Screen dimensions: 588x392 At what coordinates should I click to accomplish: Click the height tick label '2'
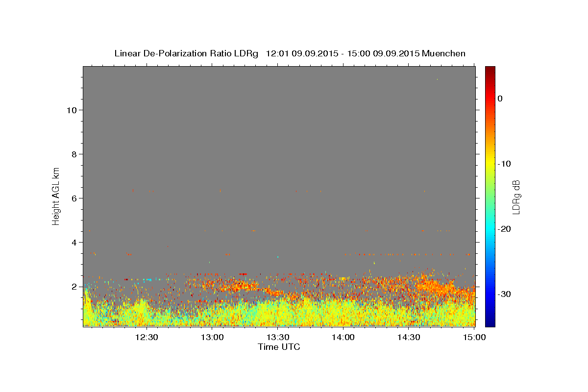click(x=73, y=286)
